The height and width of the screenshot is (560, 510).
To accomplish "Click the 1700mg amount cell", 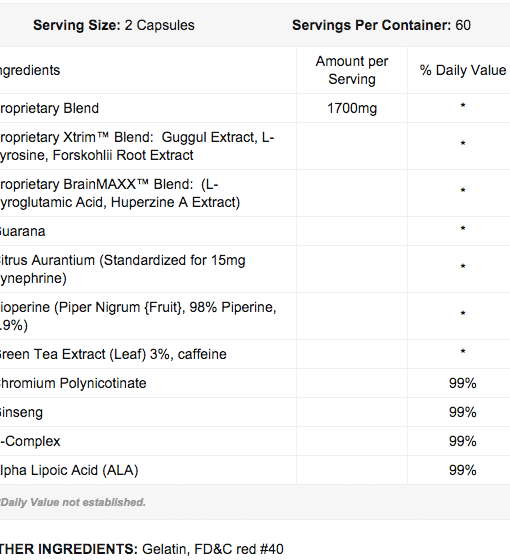I will [x=352, y=108].
